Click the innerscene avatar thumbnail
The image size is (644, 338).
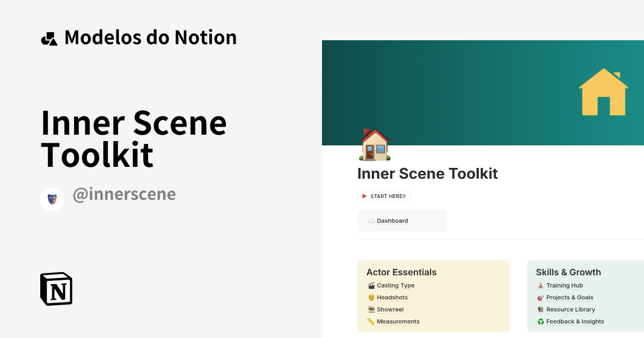[52, 199]
